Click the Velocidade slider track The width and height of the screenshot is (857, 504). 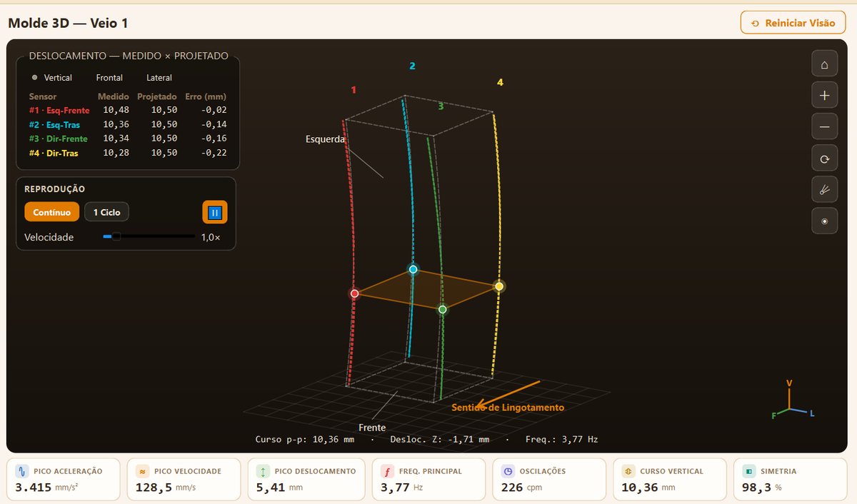click(x=149, y=236)
